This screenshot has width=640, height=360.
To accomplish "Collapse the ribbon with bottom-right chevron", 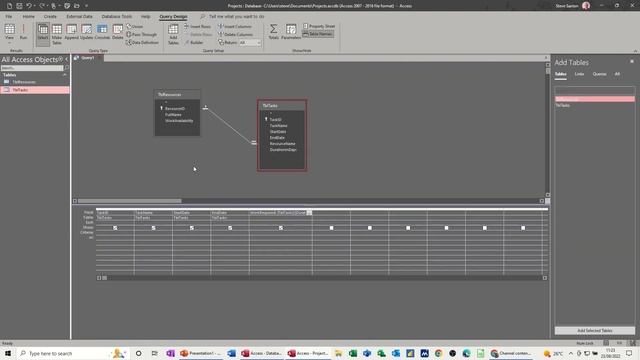I will coord(635,51).
